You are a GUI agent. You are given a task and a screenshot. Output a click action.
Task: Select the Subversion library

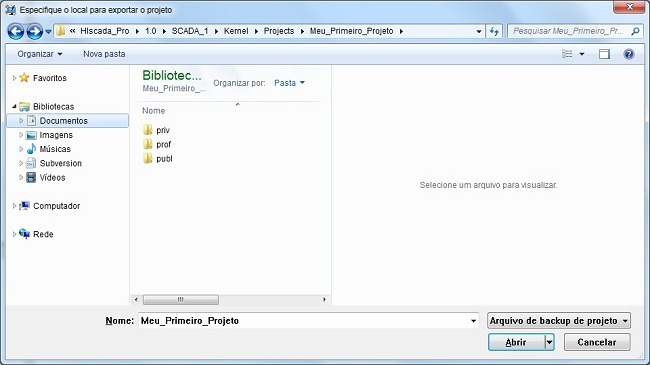[x=61, y=163]
